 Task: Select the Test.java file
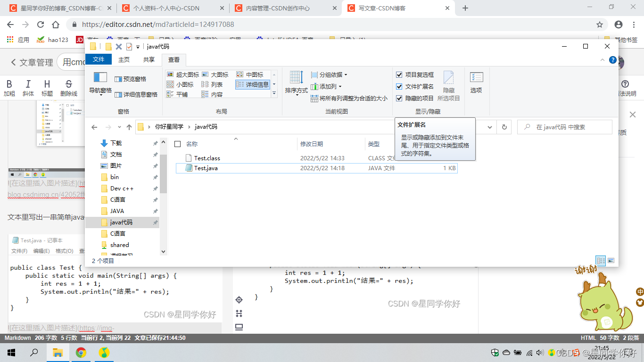[x=316, y=168]
